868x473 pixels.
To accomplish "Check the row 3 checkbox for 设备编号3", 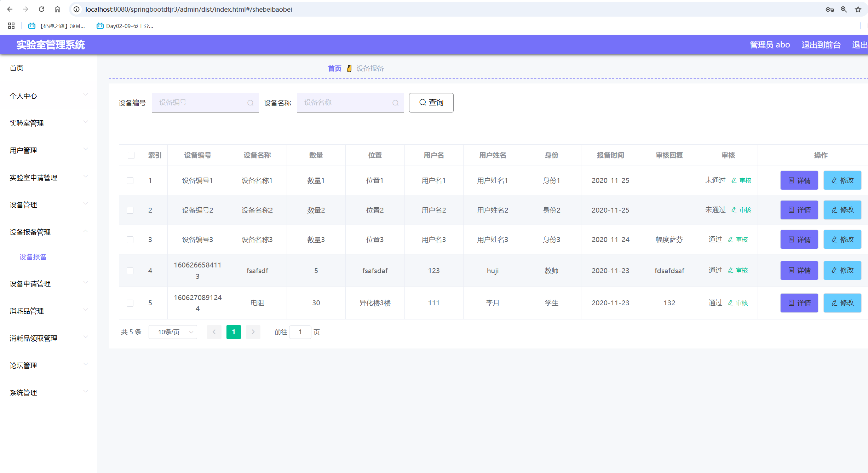I will [130, 240].
